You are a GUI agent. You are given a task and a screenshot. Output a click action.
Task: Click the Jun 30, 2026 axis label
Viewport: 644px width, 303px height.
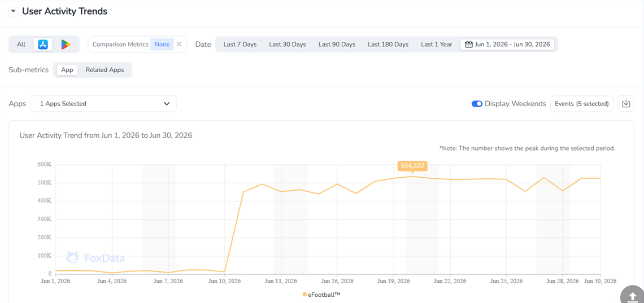click(601, 281)
